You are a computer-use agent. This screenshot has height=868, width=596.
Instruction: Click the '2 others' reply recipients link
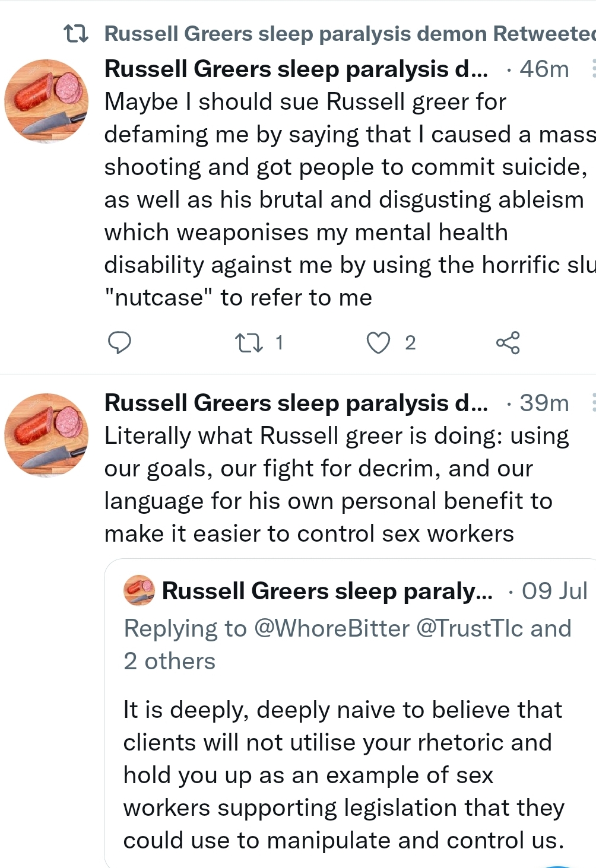[x=169, y=661]
